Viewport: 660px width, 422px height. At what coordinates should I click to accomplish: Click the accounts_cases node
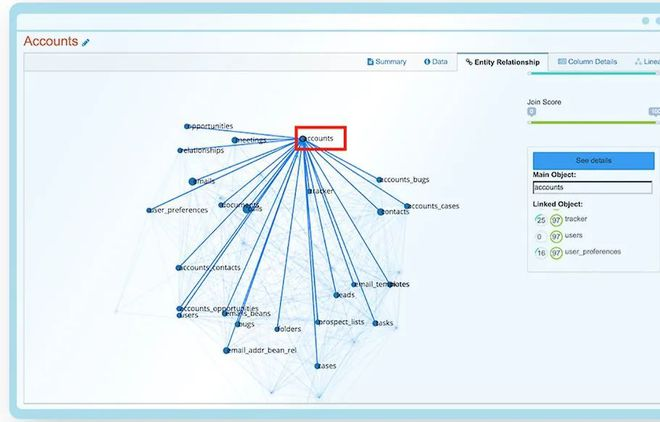(408, 206)
